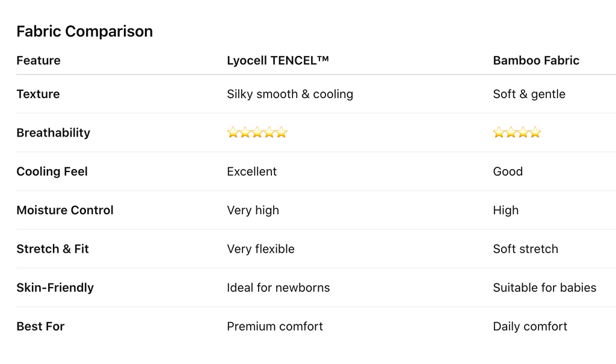Click the Best For row label
616x364 pixels.
pos(40,326)
